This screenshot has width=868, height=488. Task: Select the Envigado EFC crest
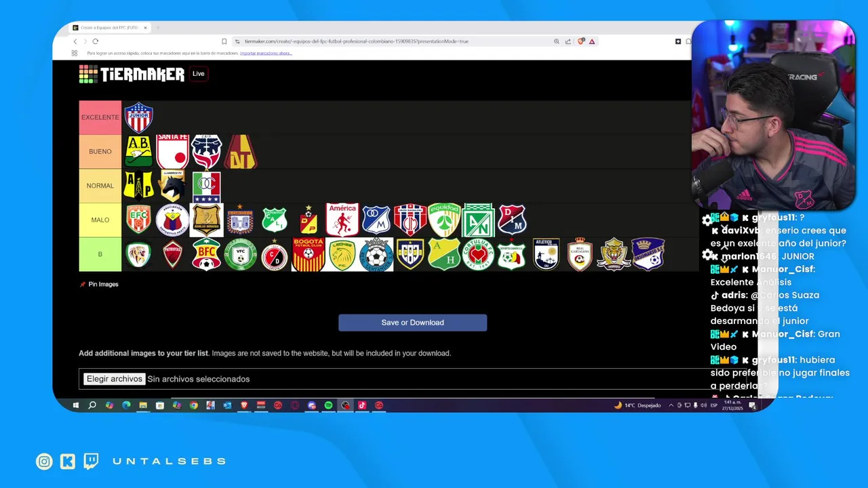pos(138,220)
